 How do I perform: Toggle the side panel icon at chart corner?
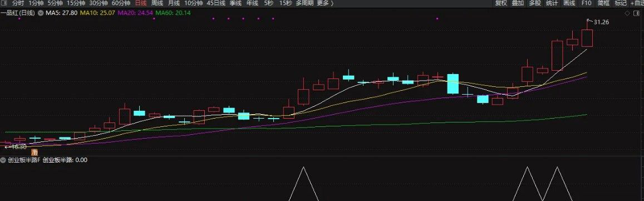click(636, 13)
